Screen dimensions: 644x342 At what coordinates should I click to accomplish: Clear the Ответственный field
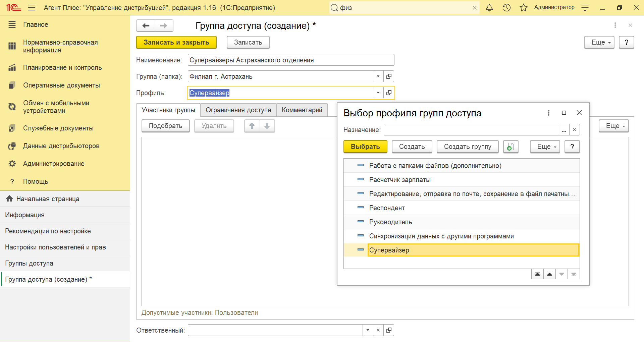[x=378, y=330]
